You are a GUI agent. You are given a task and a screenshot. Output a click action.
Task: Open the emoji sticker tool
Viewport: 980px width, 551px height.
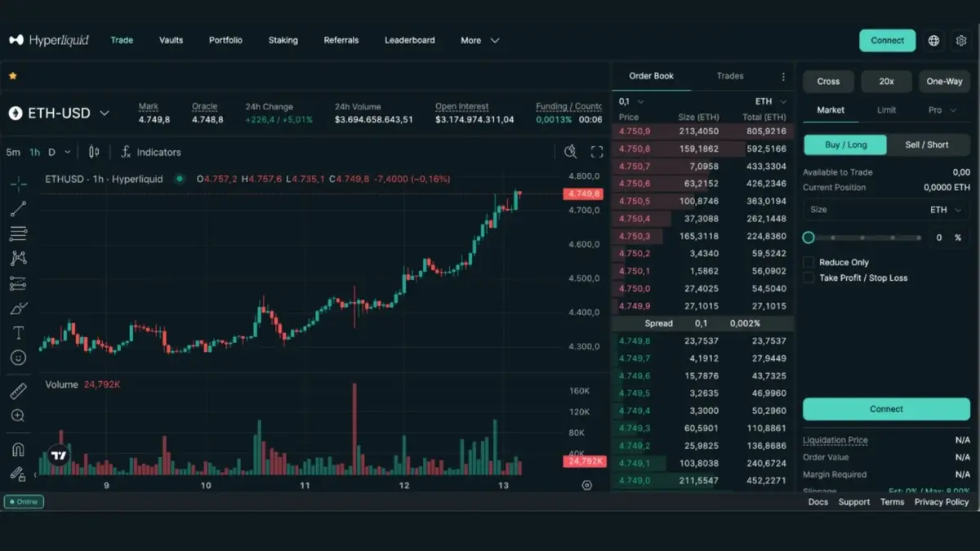(18, 358)
